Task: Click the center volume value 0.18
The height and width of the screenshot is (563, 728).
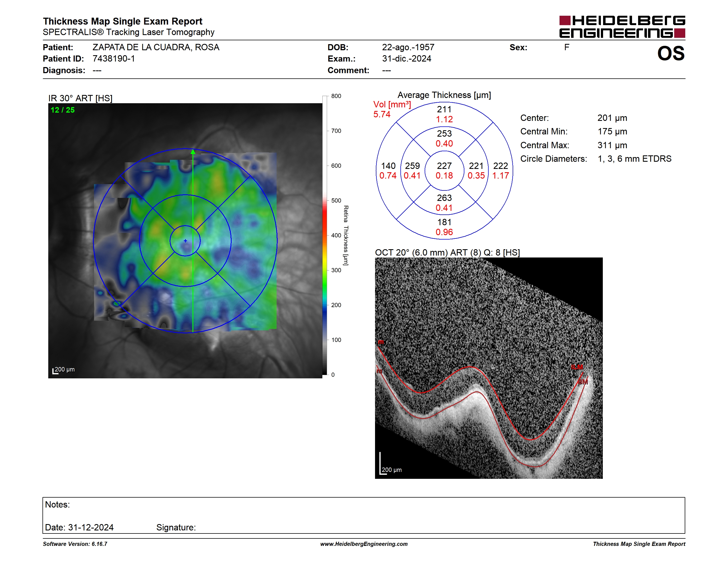Action: (x=444, y=176)
